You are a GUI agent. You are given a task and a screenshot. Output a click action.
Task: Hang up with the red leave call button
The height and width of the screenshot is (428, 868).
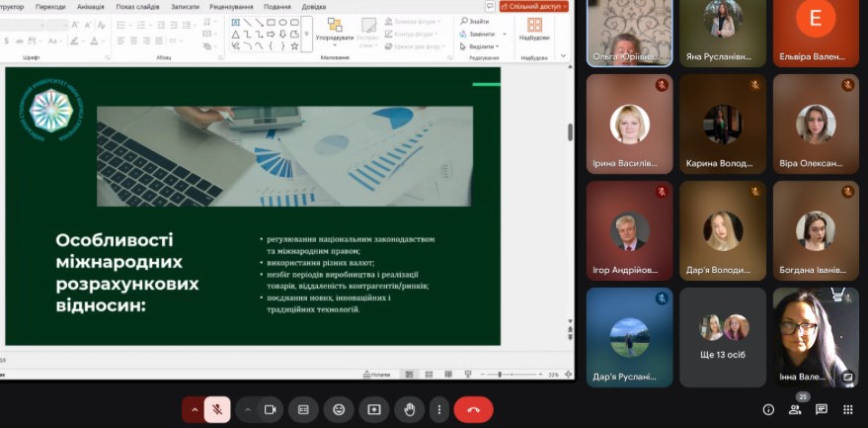[473, 409]
